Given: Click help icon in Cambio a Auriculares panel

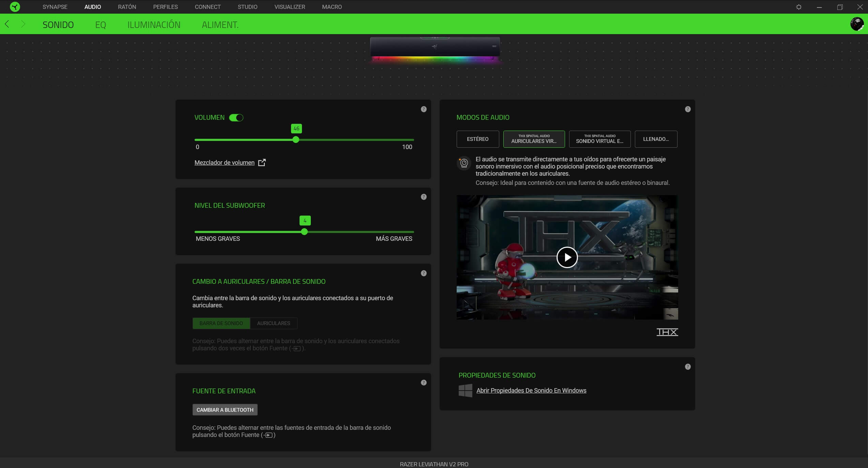Looking at the screenshot, I should [x=424, y=273].
